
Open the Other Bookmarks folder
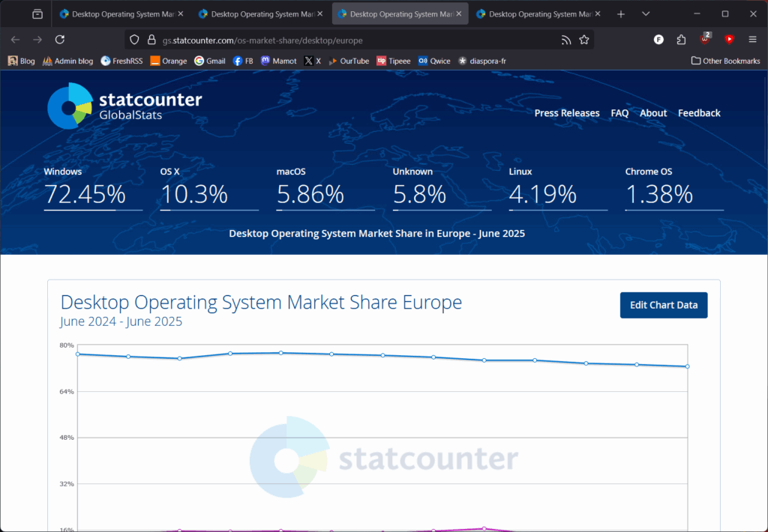pyautogui.click(x=725, y=61)
